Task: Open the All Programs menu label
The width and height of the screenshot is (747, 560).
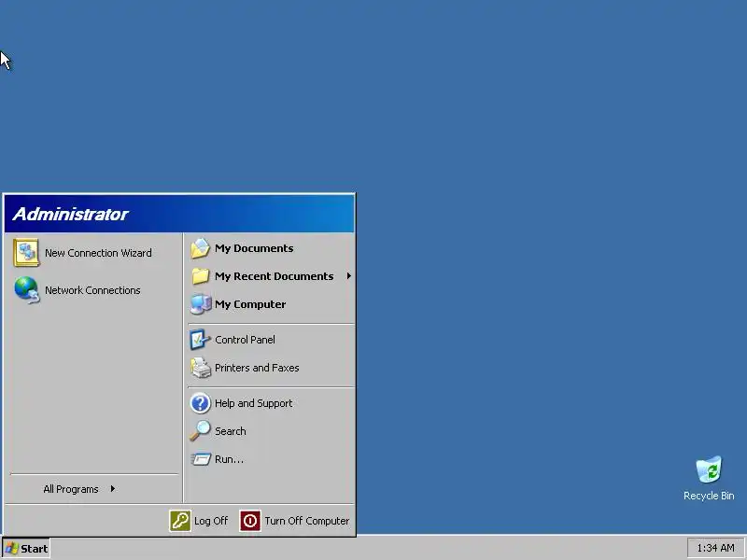Action: click(x=71, y=489)
